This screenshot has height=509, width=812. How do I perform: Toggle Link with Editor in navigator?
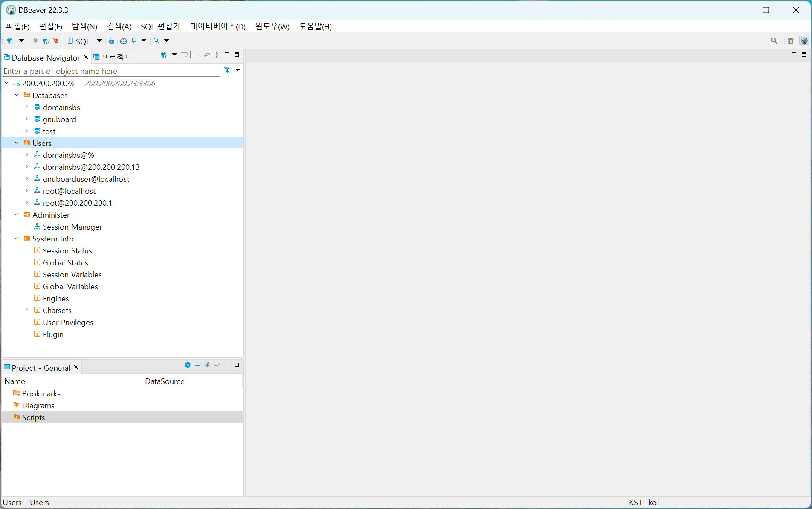pos(207,55)
